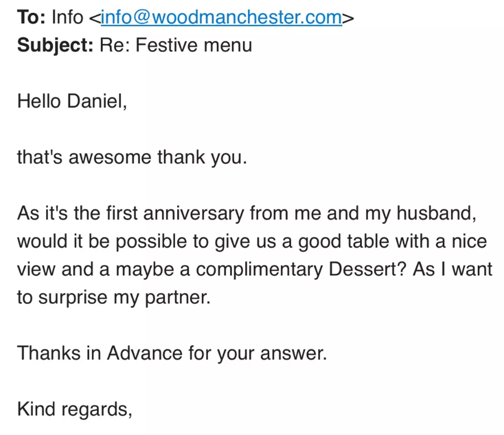Click the word "awesome"
Viewport: 504px width, 435px height.
coord(110,157)
